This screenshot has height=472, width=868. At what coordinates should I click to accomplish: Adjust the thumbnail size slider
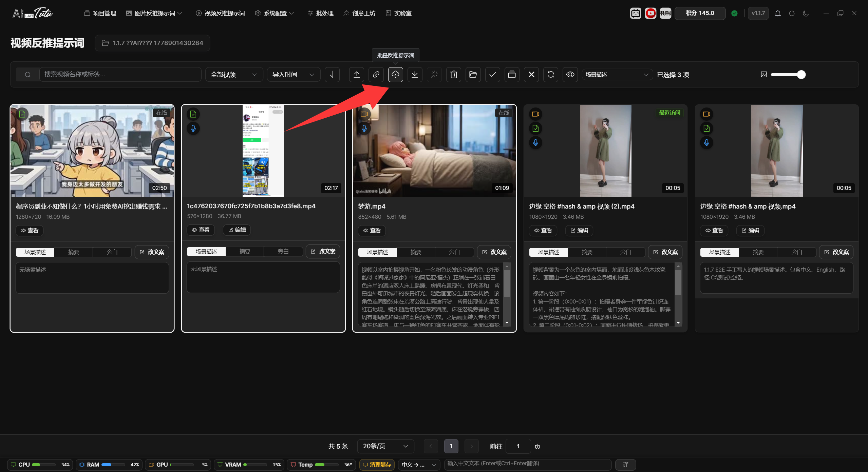pyautogui.click(x=788, y=75)
